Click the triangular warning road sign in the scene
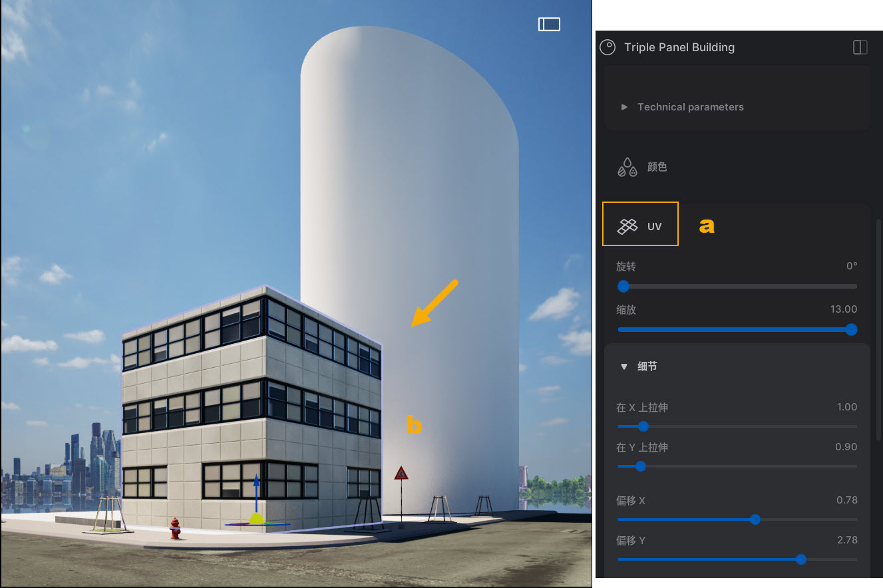883x588 pixels. pyautogui.click(x=401, y=474)
